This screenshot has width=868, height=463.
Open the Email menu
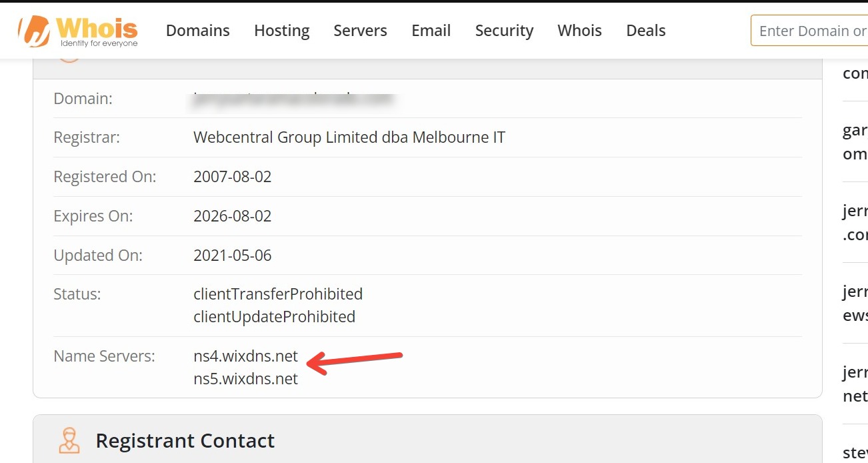coord(431,31)
